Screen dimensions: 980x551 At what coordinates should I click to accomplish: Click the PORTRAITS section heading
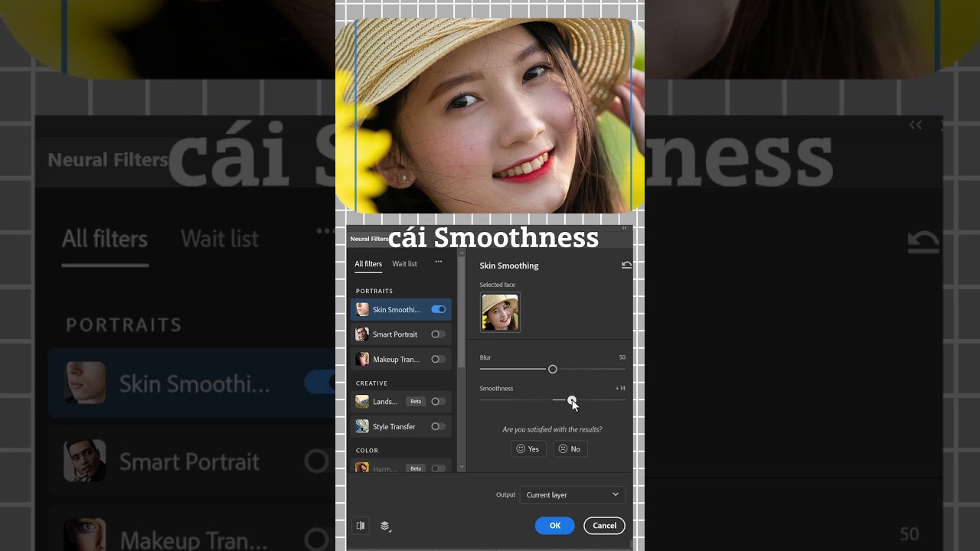(374, 291)
